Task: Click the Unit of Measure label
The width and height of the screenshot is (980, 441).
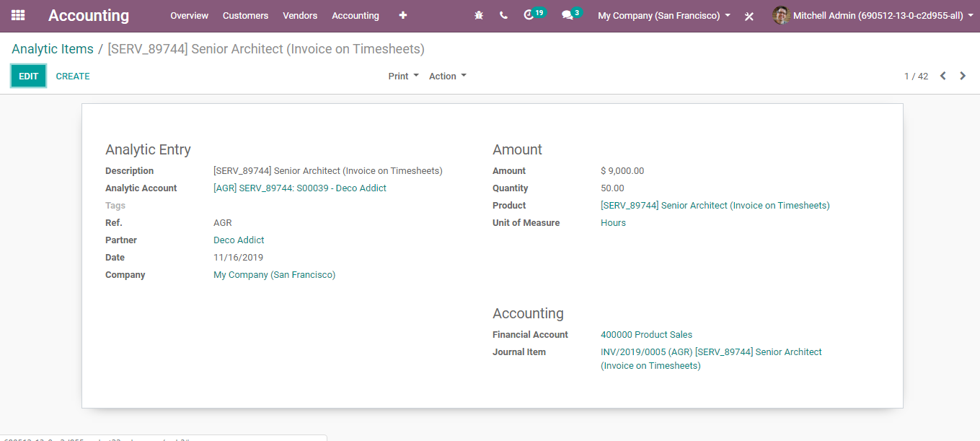Action: (526, 223)
